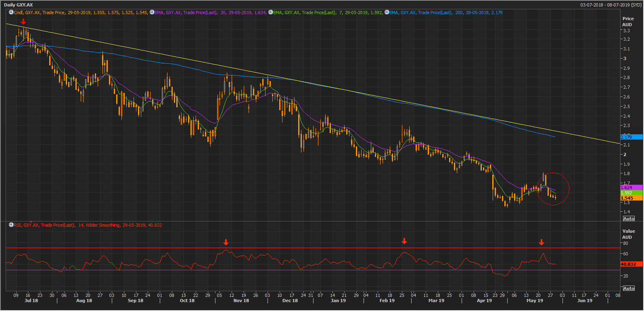Screen dimensions: 644x311
Task: Click the May 19 month label on the time axis
Action: [535, 301]
